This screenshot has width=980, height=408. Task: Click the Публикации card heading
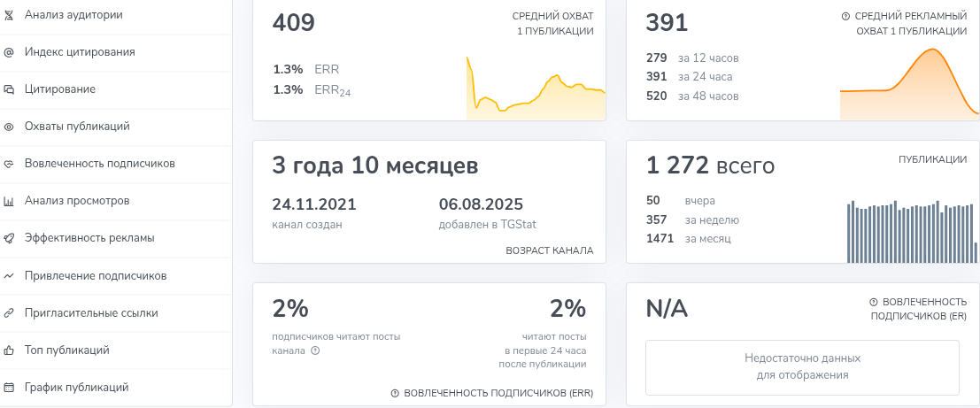pyautogui.click(x=933, y=159)
